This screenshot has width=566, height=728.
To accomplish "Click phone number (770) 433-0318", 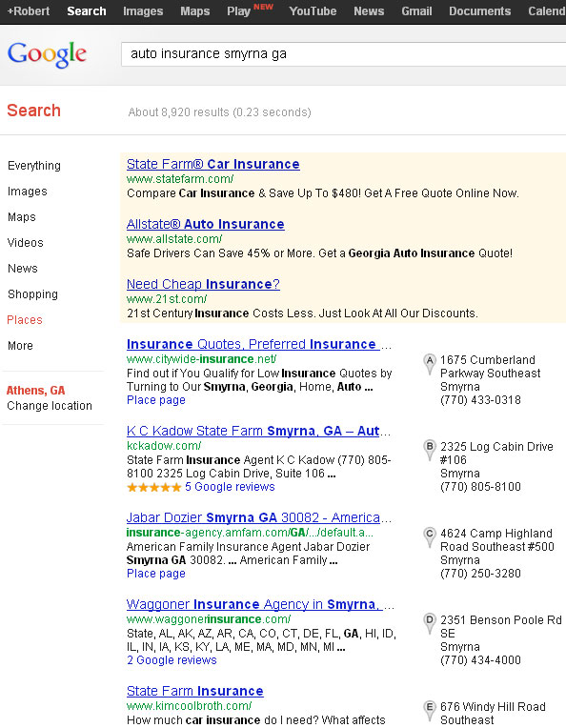I will pyautogui.click(x=480, y=400).
